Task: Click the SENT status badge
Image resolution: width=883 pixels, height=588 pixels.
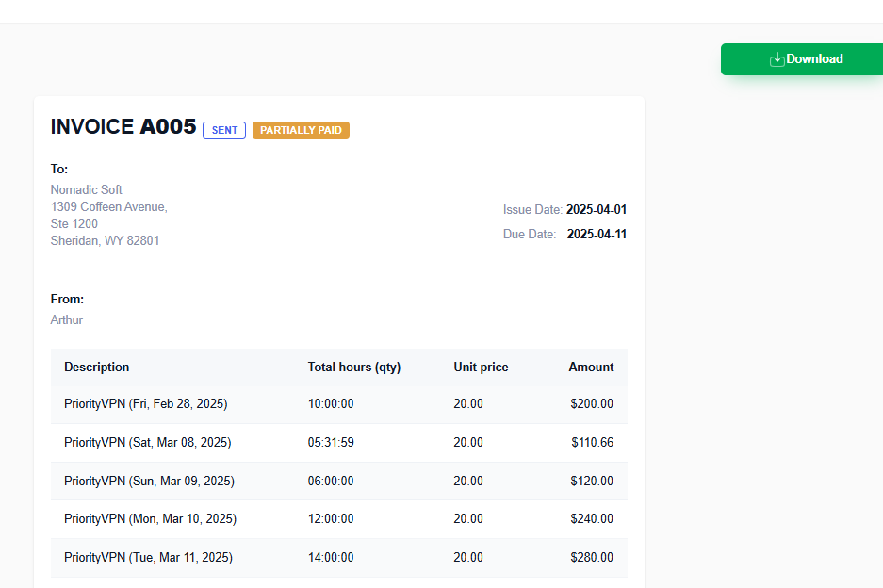Action: coord(224,130)
